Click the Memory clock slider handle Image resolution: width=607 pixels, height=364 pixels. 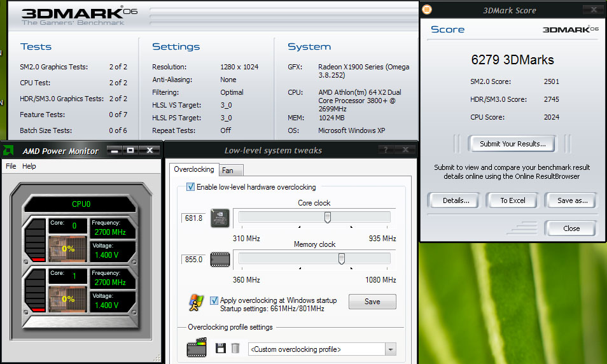(x=342, y=258)
